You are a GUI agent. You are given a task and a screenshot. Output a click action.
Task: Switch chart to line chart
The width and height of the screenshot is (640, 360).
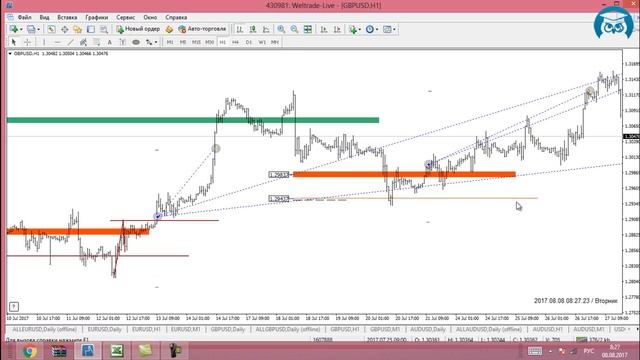[x=266, y=29]
